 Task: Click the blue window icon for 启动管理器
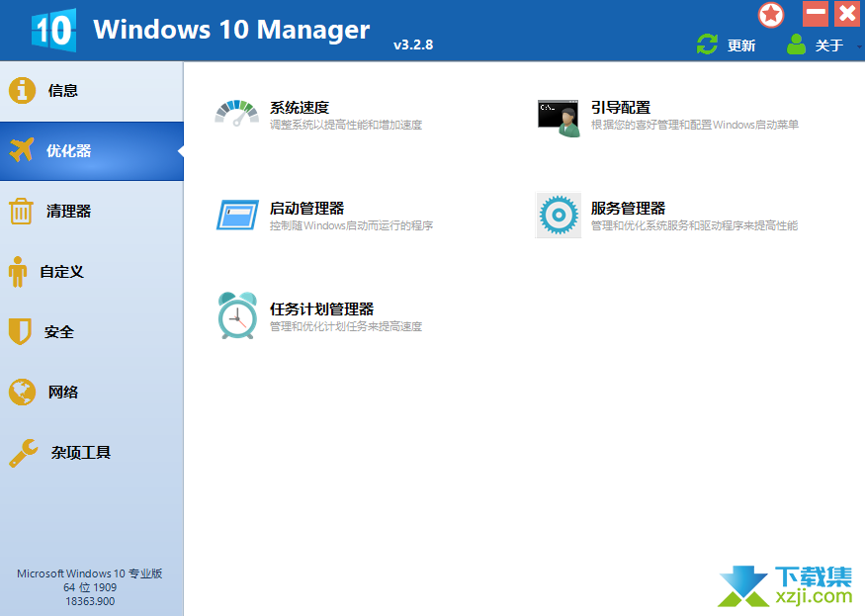[x=238, y=215]
